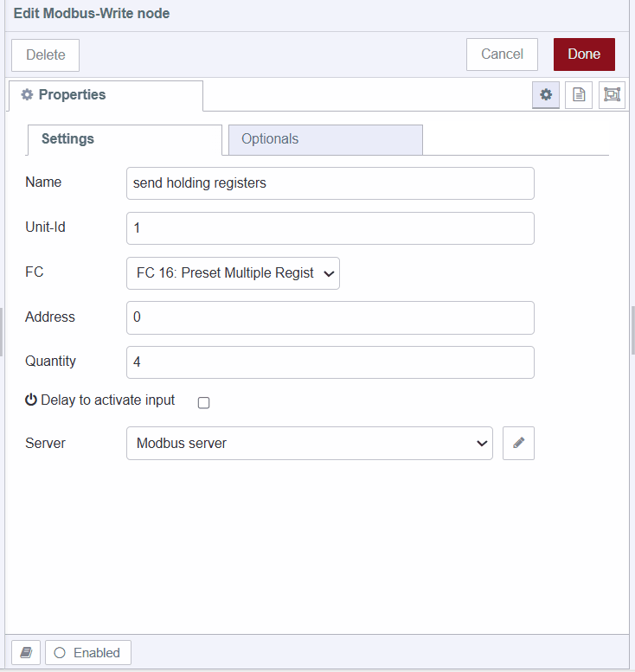Open the Server selection dropdown
Image resolution: width=635 pixels, height=672 pixels.
point(309,443)
